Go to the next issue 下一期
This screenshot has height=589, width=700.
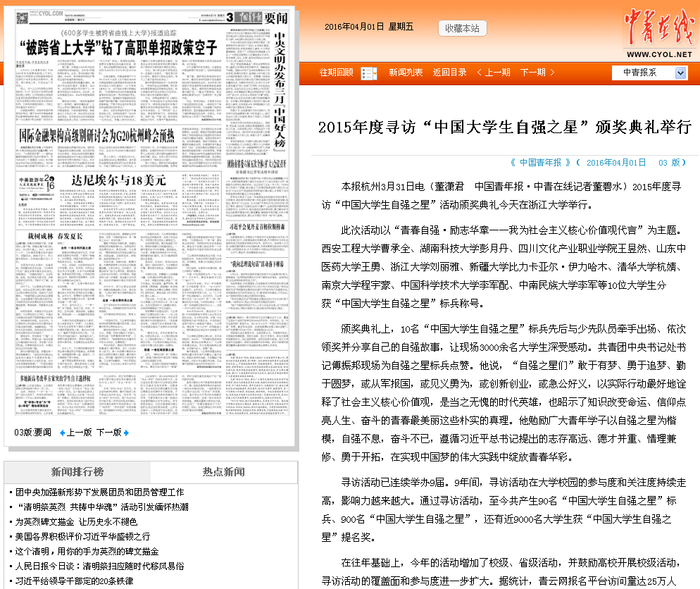click(x=537, y=73)
